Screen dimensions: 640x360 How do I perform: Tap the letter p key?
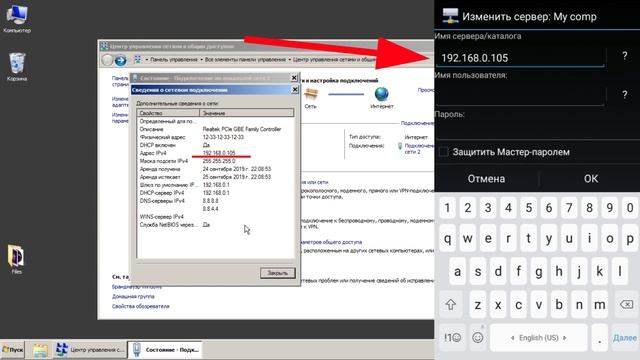(630, 238)
